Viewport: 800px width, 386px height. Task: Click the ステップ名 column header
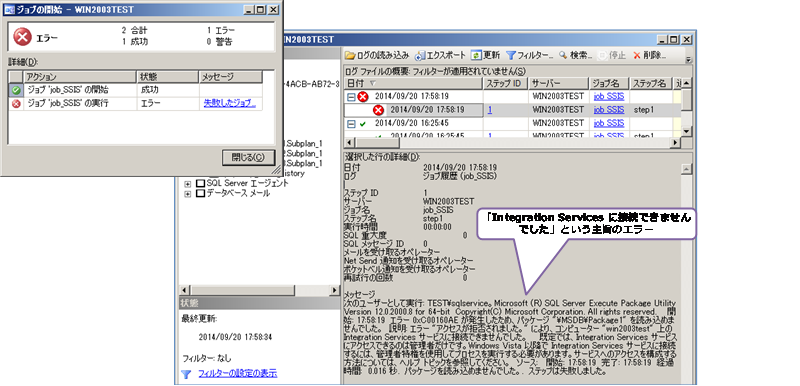(x=652, y=83)
